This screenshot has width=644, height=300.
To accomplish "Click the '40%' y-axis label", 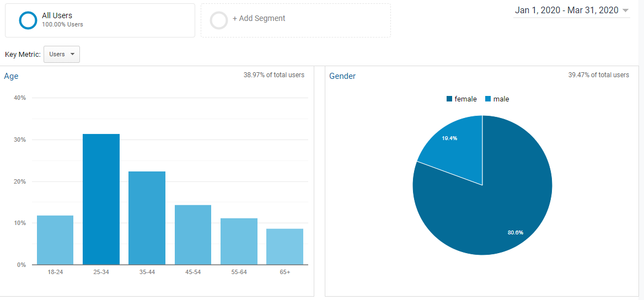I will (x=20, y=98).
